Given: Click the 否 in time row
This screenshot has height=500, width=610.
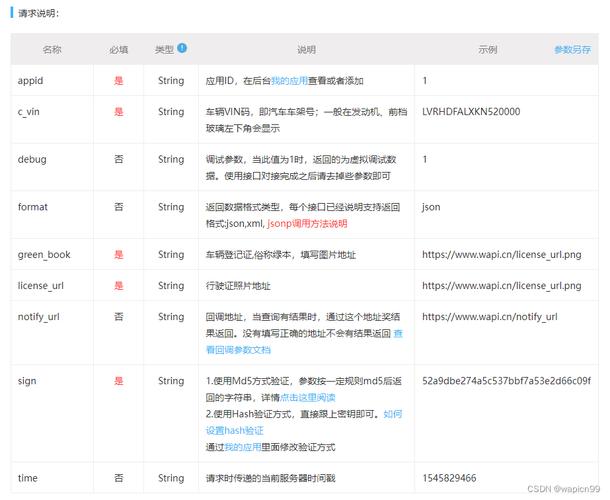Looking at the screenshot, I should 119,478.
